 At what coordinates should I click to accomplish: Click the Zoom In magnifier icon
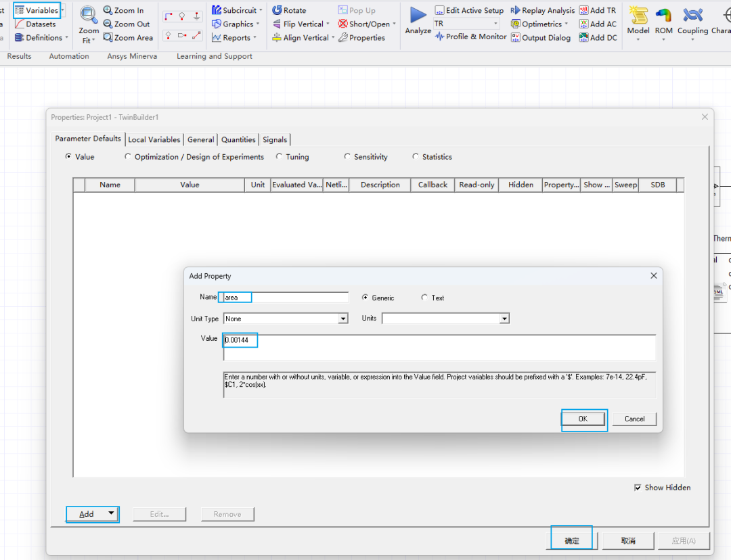point(108,11)
